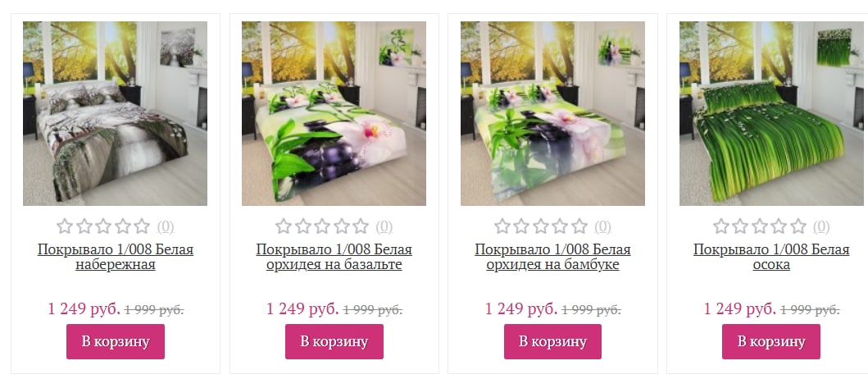Rate Белая осока with first star
Screen dimensions: 868x379
click(720, 226)
